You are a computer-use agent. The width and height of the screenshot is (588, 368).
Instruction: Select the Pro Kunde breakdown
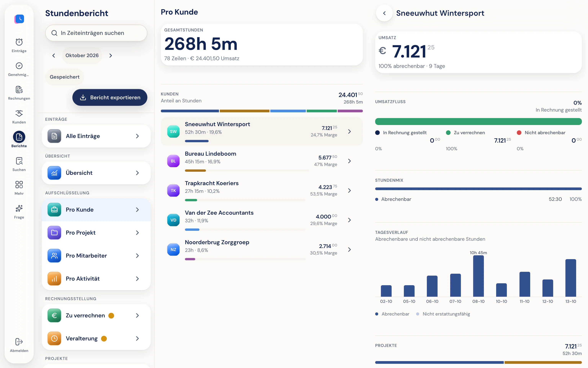(x=96, y=209)
